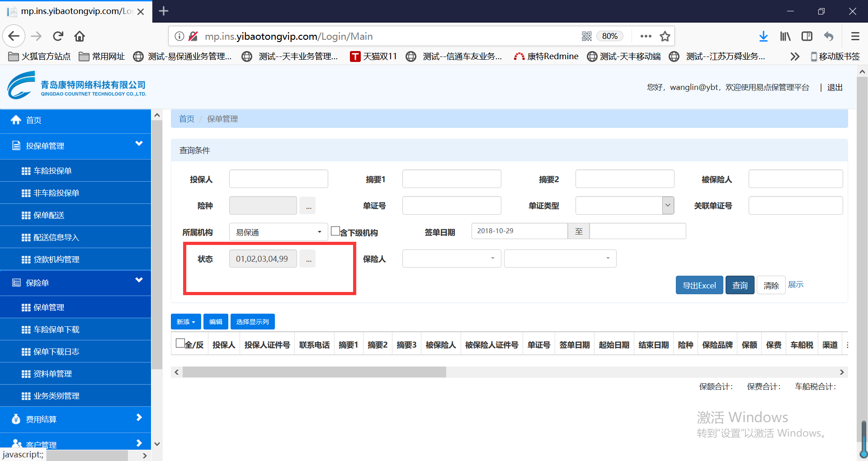Screen dimensions: 868x461
Task: Open the 新添 dropdown button
Action: pyautogui.click(x=186, y=322)
